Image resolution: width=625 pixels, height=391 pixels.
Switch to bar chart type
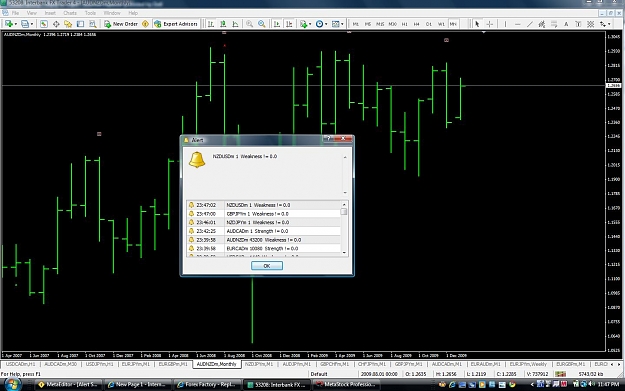point(211,24)
